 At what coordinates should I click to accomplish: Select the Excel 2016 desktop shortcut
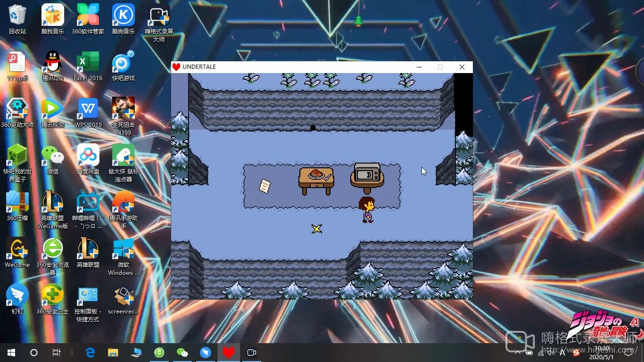click(88, 66)
